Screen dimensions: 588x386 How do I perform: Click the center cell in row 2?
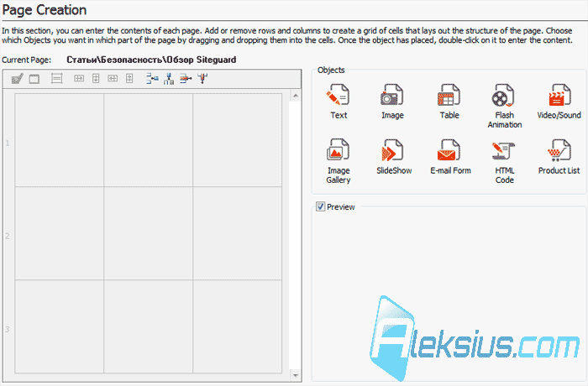point(148,233)
